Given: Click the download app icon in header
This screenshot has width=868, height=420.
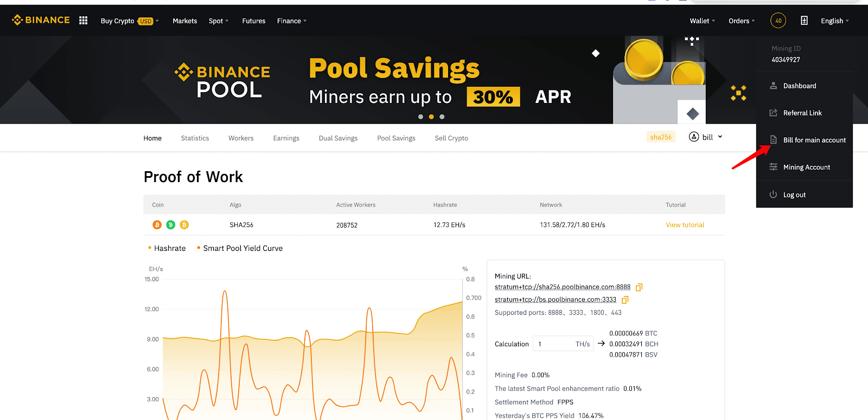Looking at the screenshot, I should tap(804, 21).
